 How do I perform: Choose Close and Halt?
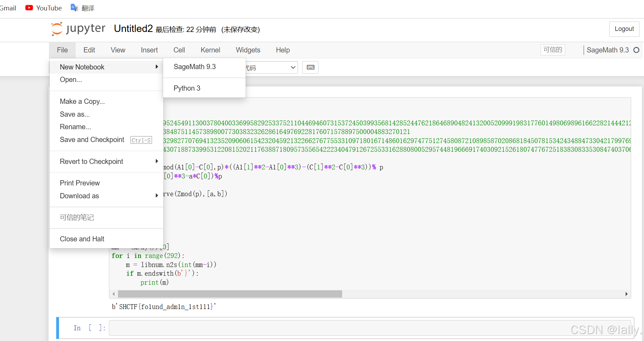coord(82,239)
